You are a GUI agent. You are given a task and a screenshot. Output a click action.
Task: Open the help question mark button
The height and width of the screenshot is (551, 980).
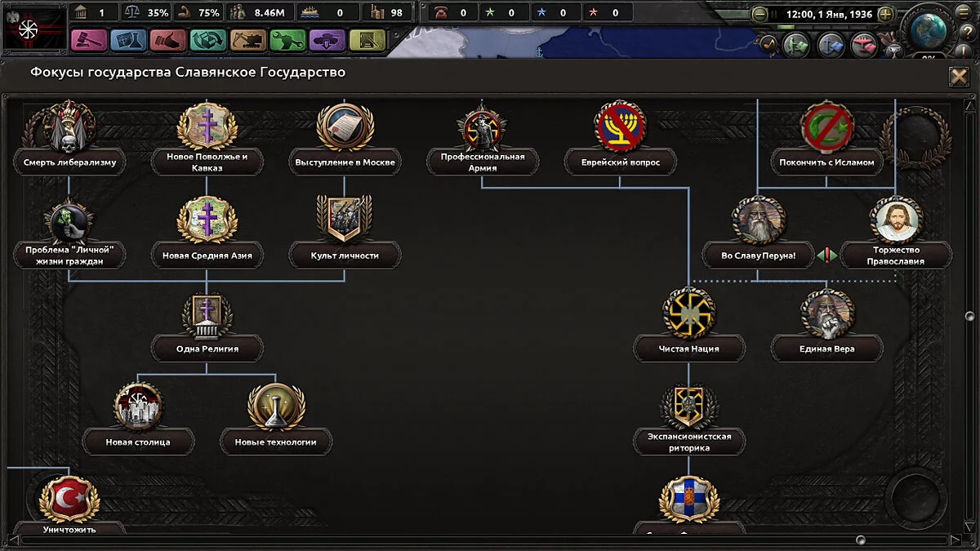coord(968,31)
